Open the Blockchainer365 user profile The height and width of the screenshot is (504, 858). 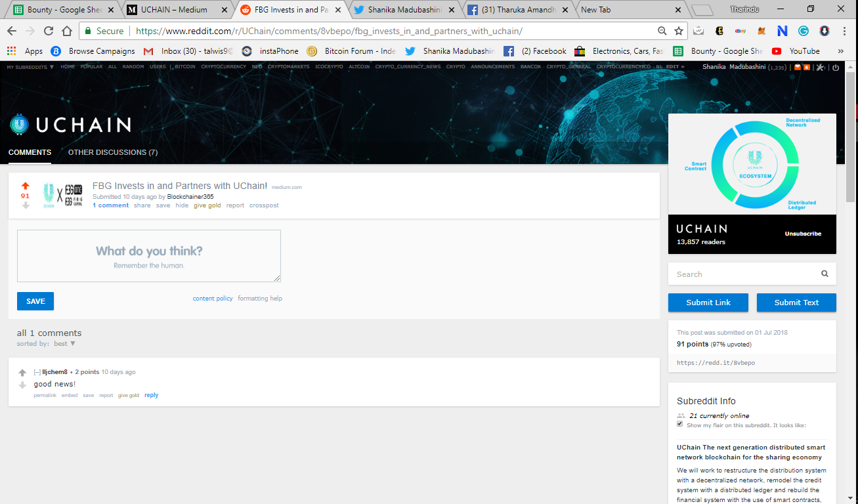tap(190, 197)
